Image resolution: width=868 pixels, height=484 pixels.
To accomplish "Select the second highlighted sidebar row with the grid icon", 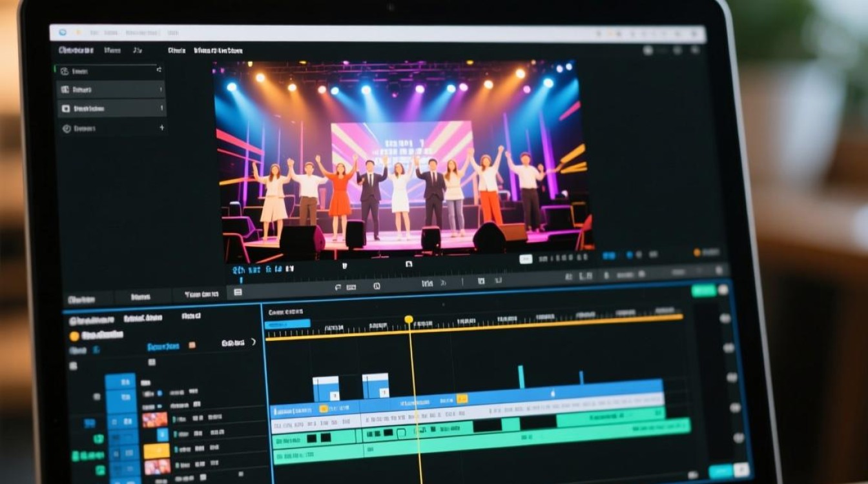I will (x=112, y=90).
